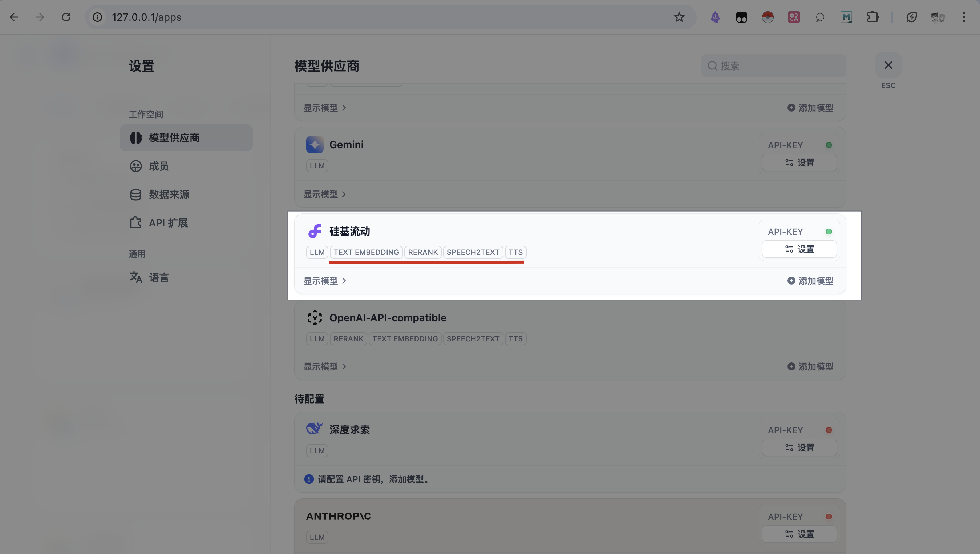This screenshot has width=980, height=554.
Task: Click the LLM tag under 深度求索
Action: pyautogui.click(x=317, y=450)
